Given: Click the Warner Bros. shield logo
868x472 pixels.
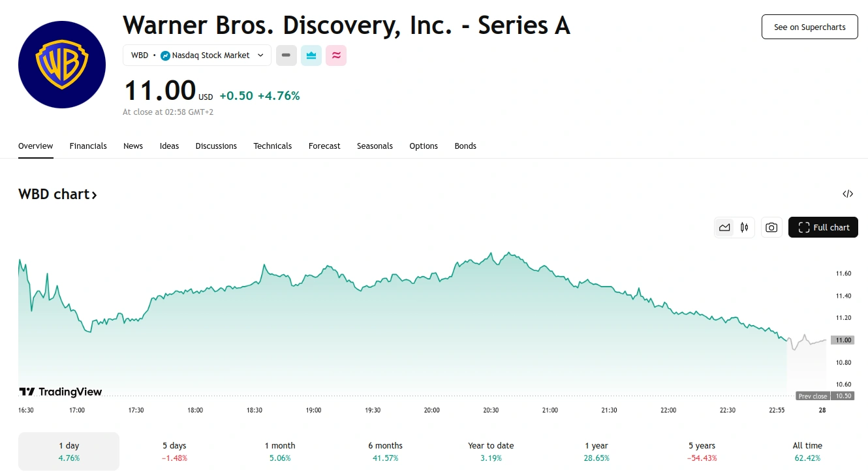Looking at the screenshot, I should tap(62, 65).
